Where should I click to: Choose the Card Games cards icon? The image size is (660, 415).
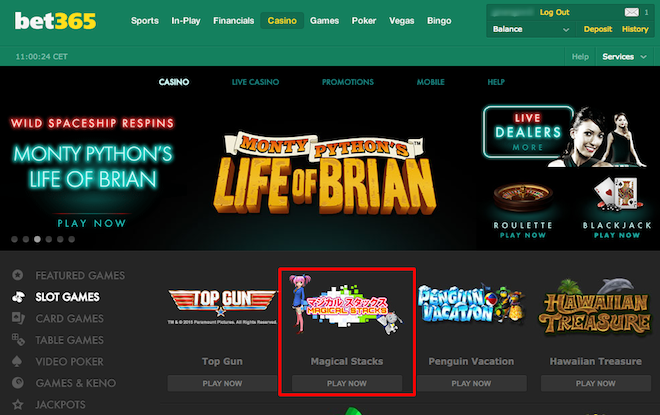(18, 318)
